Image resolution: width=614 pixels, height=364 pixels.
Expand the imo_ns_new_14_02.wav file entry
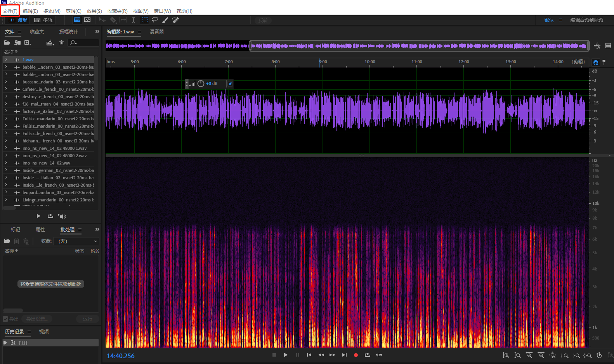coord(6,163)
